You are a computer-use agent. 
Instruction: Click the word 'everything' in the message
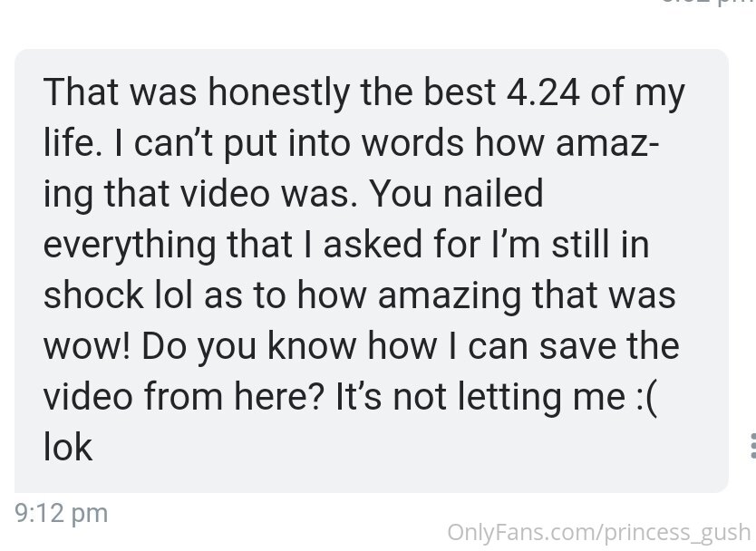[130, 246]
